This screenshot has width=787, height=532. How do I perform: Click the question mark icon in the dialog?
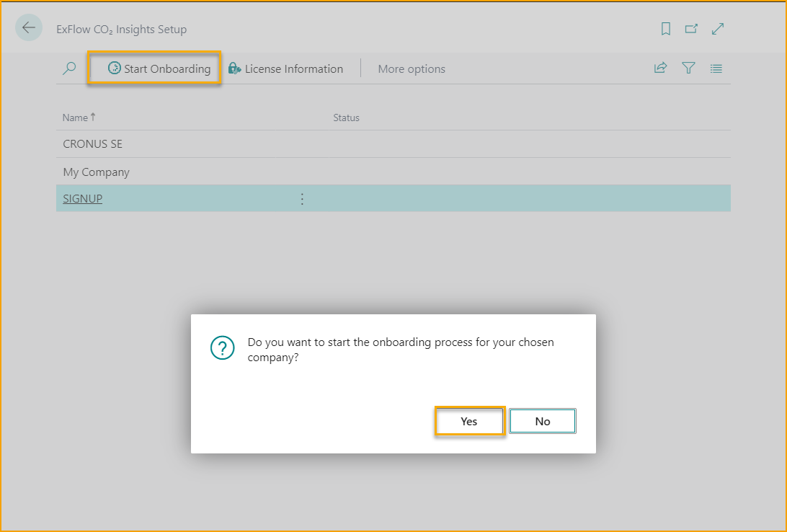[x=222, y=347]
